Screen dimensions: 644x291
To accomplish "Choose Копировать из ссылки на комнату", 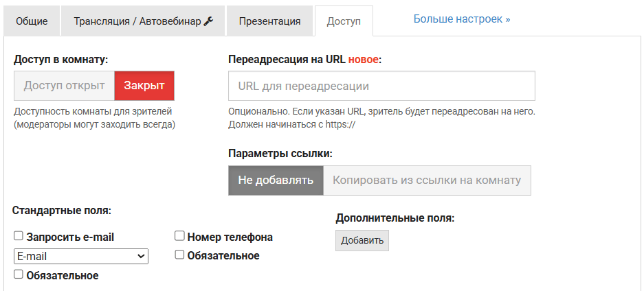I will [427, 181].
